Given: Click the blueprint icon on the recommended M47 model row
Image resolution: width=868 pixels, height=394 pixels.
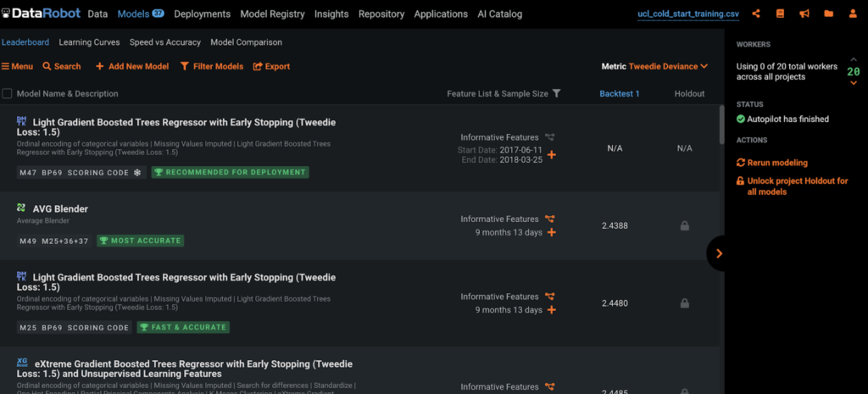Looking at the screenshot, I should (549, 137).
